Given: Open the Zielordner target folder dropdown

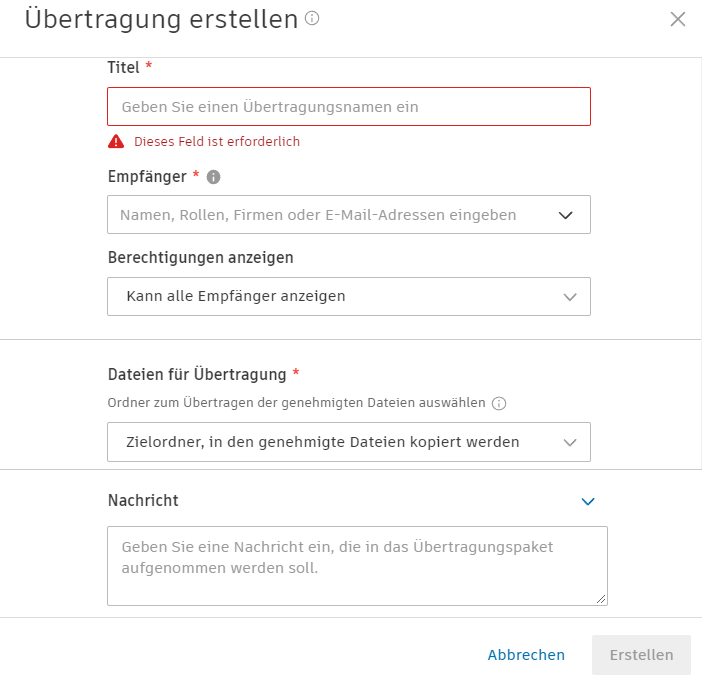Looking at the screenshot, I should coord(348,442).
